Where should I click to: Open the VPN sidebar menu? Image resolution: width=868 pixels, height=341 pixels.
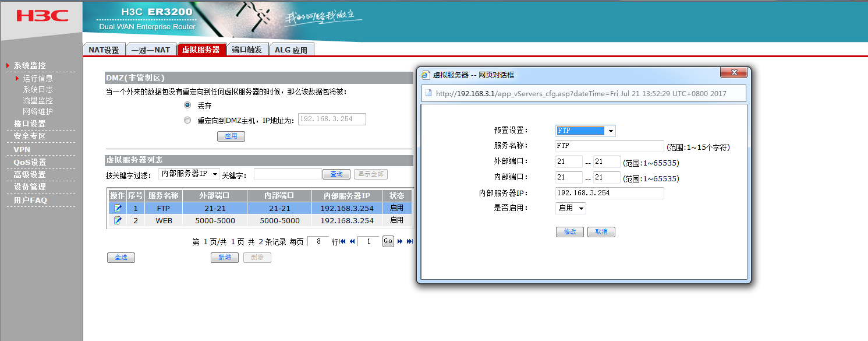click(x=22, y=149)
